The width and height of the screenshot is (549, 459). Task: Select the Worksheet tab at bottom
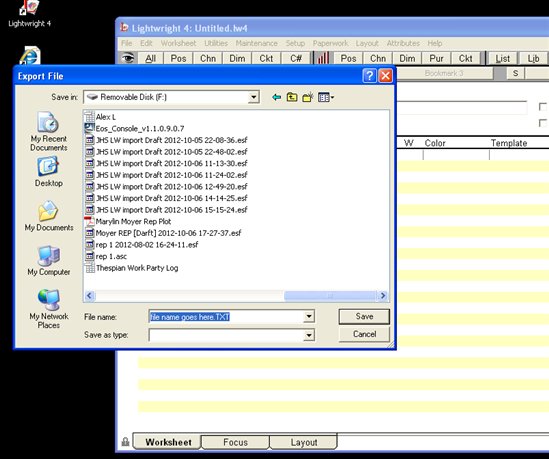(168, 442)
